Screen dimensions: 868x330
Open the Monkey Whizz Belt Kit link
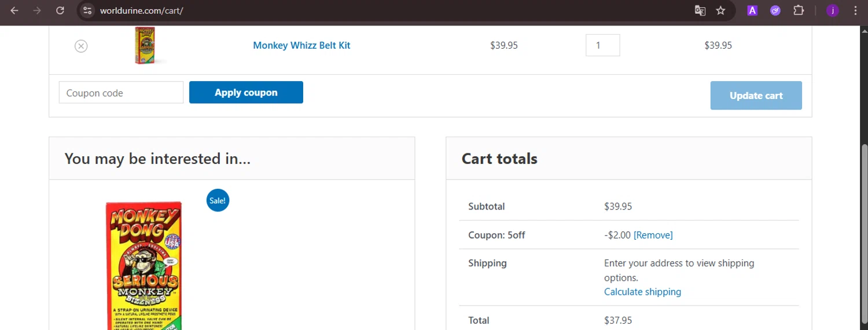coord(301,45)
